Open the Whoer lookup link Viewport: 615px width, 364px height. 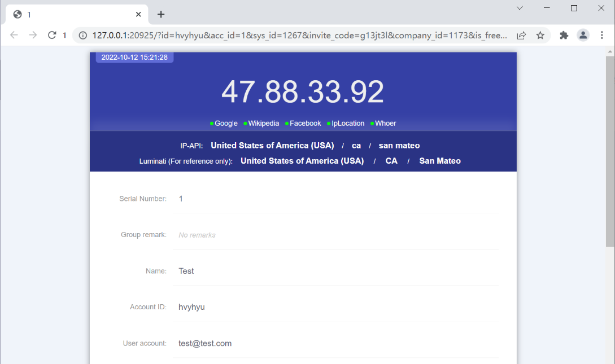tap(385, 123)
